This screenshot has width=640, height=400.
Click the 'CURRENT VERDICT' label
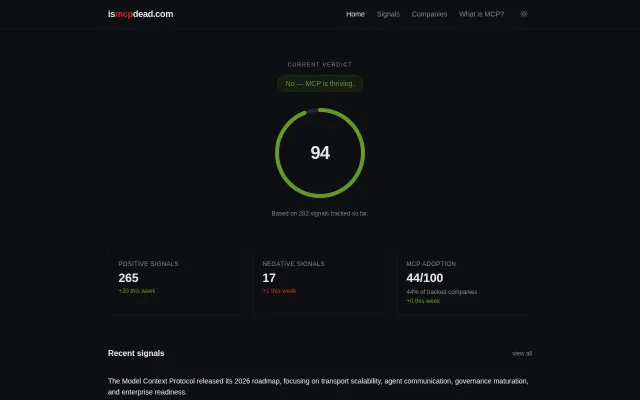[x=320, y=64]
